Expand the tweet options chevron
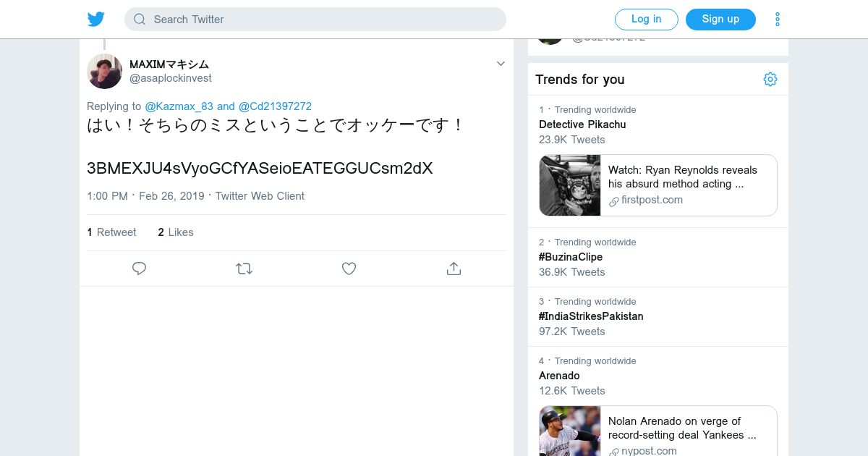Image resolution: width=868 pixels, height=456 pixels. 501,64
